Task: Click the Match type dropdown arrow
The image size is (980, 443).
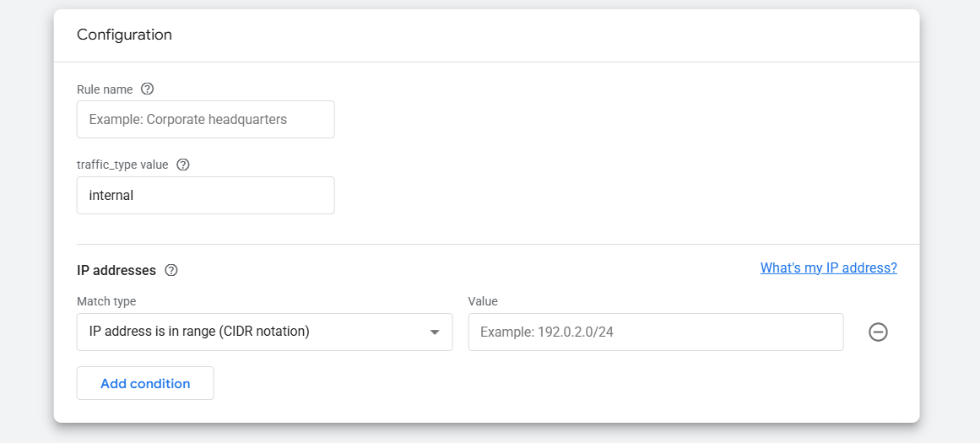Action: point(435,332)
